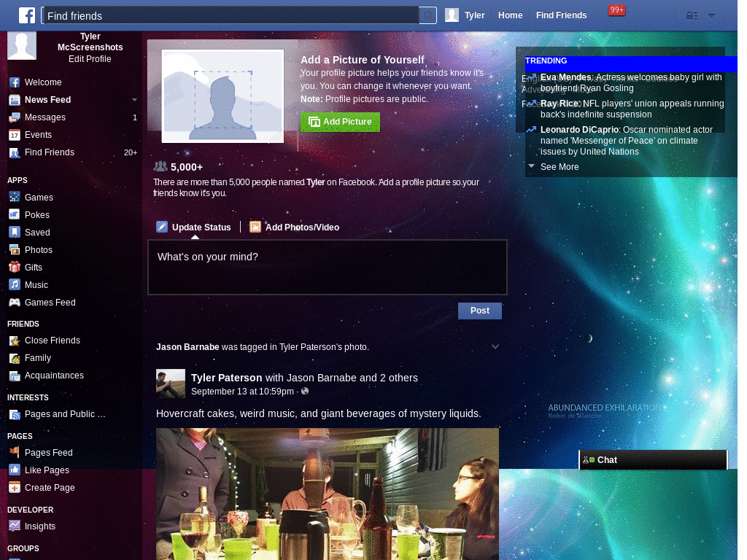This screenshot has width=747, height=560.
Task: Open the top-bar account dropdown arrow
Action: [711, 16]
